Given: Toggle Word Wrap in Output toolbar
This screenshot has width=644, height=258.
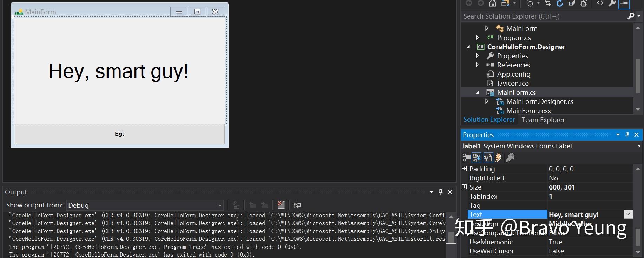Looking at the screenshot, I should point(297,205).
